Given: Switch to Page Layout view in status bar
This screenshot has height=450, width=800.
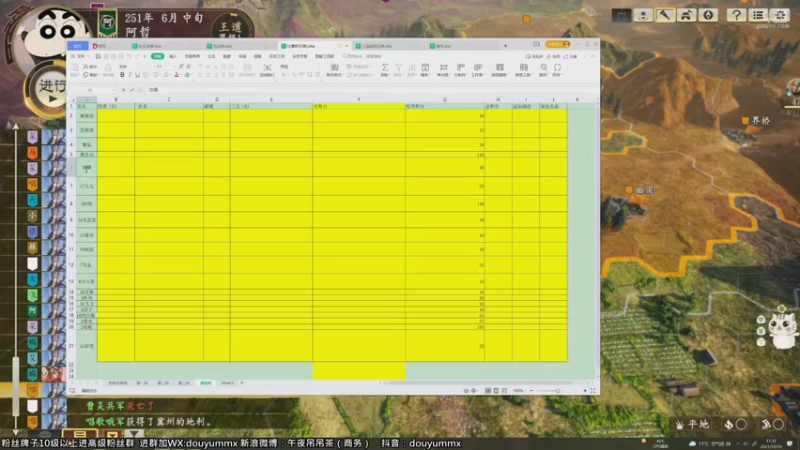Looking at the screenshot, I should point(496,391).
